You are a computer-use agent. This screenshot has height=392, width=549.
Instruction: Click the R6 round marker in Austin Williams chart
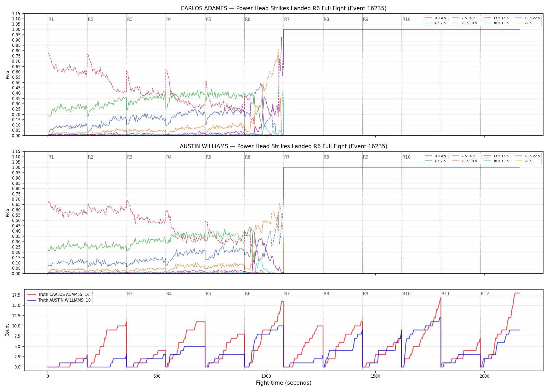[248, 157]
